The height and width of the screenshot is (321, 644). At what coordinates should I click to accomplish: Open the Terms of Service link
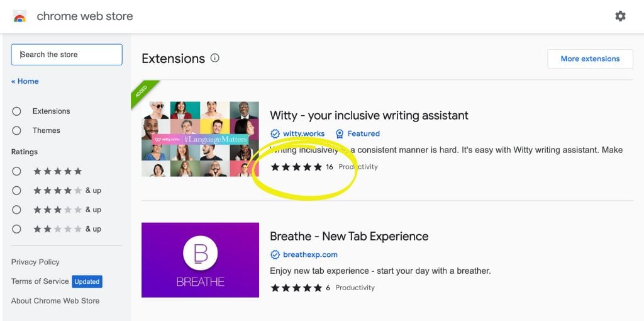click(40, 281)
